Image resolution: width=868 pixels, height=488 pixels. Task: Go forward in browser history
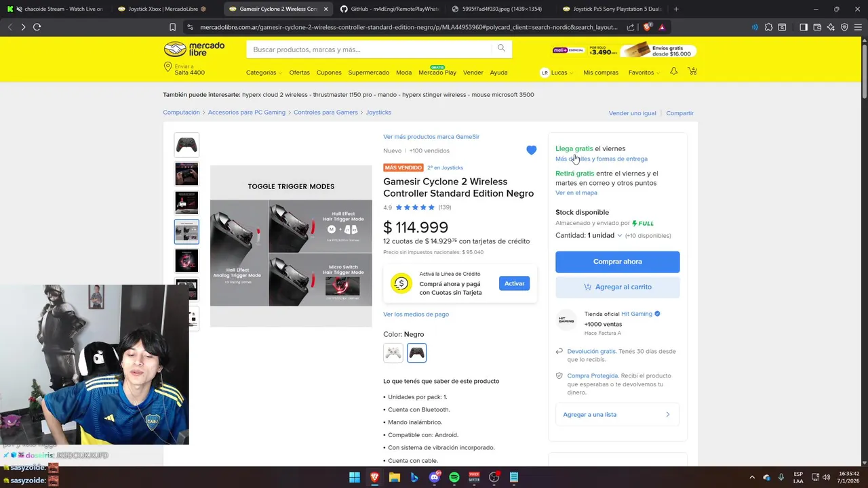tap(23, 27)
